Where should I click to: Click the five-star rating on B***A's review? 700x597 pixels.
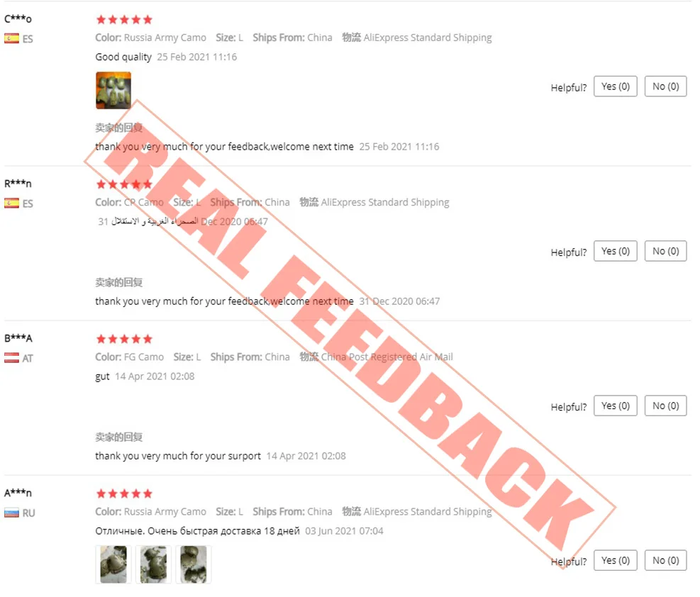[125, 339]
